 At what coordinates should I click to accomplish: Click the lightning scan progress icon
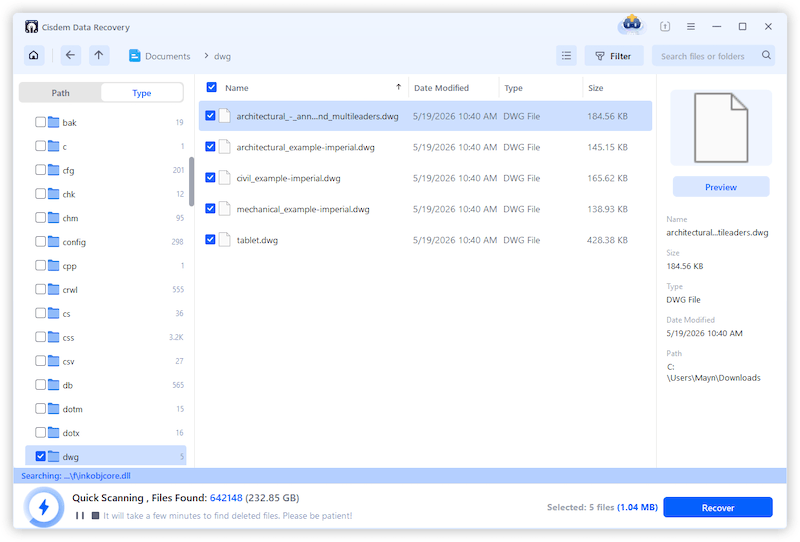pos(44,507)
